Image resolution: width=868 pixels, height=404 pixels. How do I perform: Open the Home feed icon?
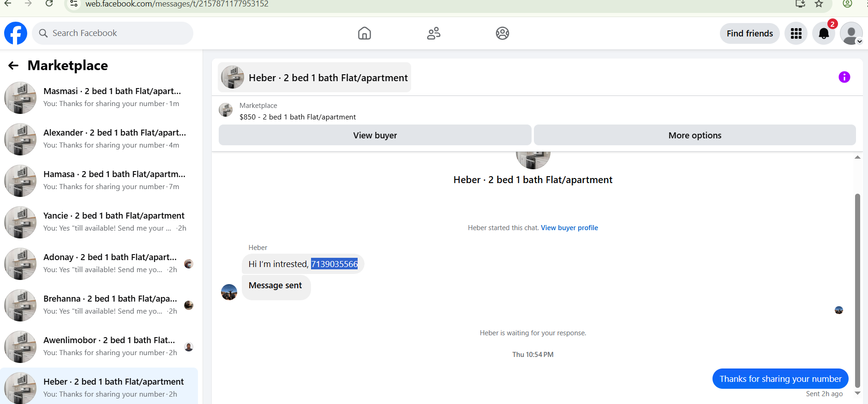pyautogui.click(x=365, y=33)
